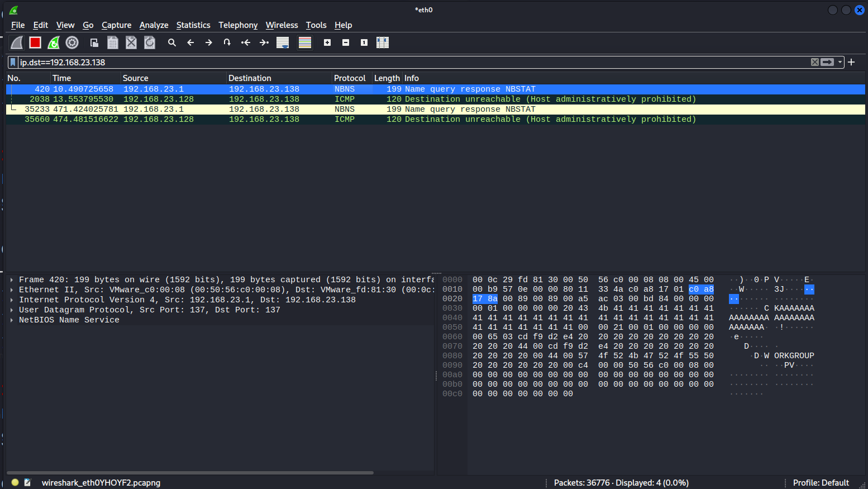Open the Telephony menu
The height and width of the screenshot is (489, 868).
click(238, 25)
